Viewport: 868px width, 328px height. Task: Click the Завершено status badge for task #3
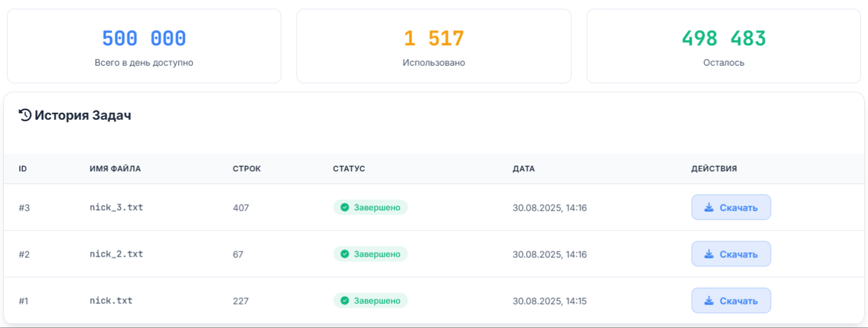pos(370,208)
